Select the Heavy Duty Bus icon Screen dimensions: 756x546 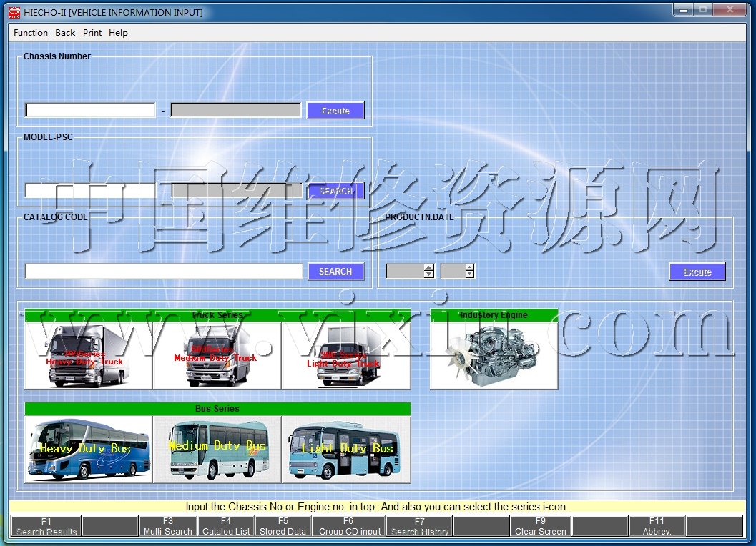point(88,450)
